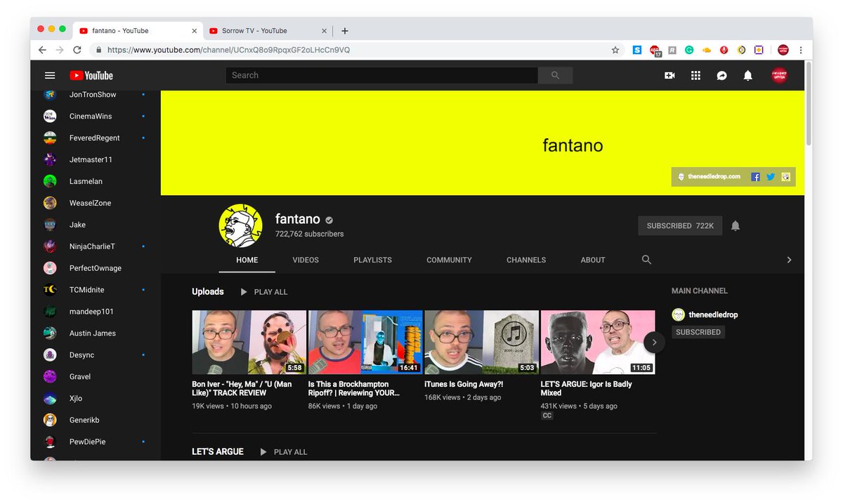Open the notifications bell in top bar
Image resolution: width=843 pixels, height=504 pixels.
click(x=748, y=75)
